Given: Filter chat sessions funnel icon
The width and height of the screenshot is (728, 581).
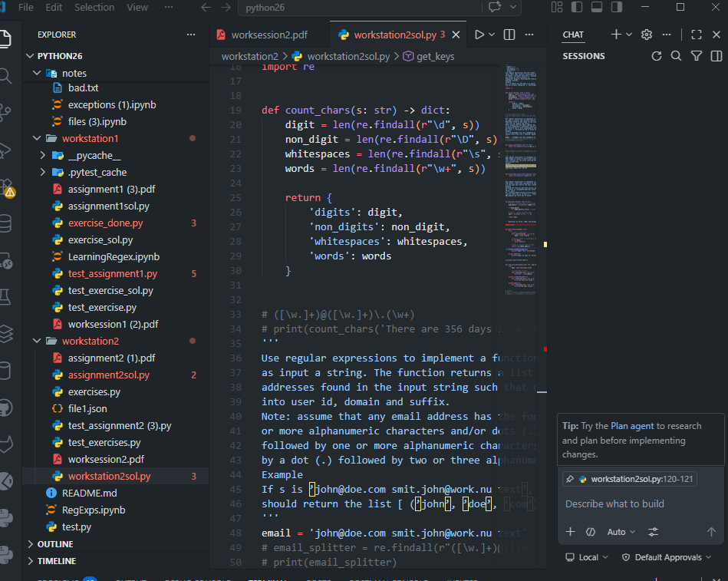Looking at the screenshot, I should [x=696, y=56].
